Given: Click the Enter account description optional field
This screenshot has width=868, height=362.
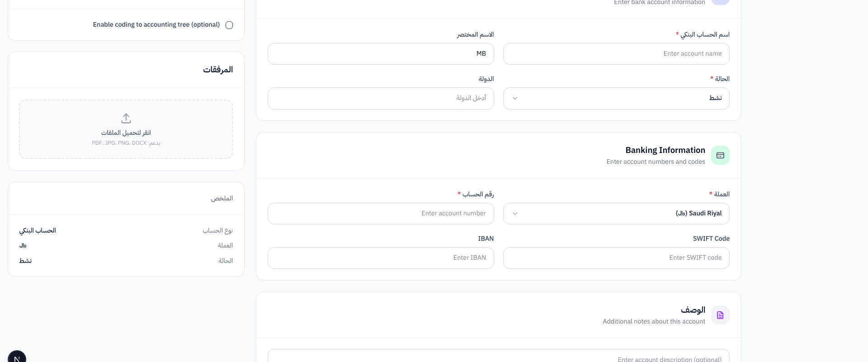Looking at the screenshot, I should tap(497, 359).
